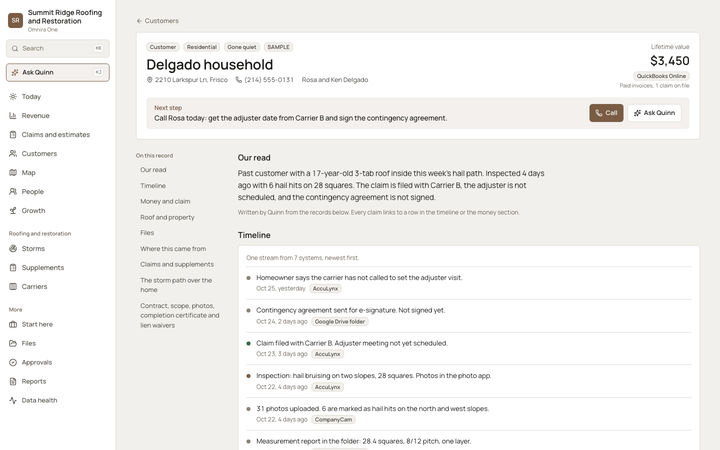Click the Approvals checkmark icon
This screenshot has height=450, width=720.
click(13, 362)
